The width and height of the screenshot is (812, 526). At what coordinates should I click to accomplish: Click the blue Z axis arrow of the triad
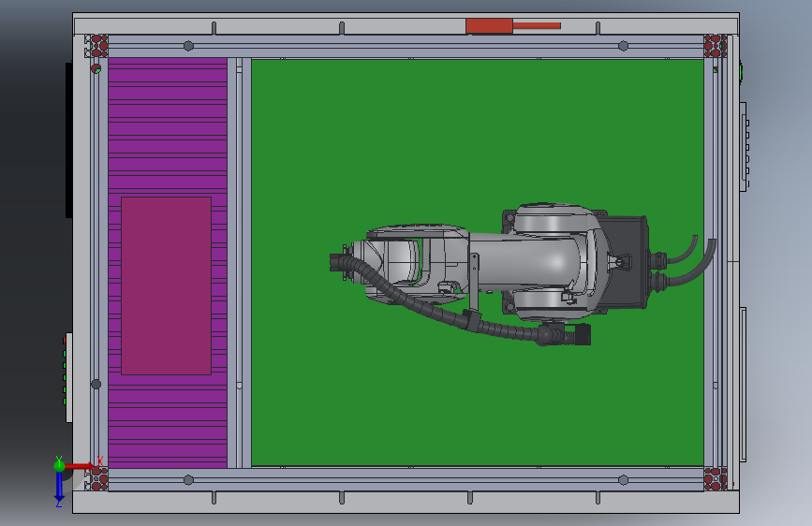59,487
